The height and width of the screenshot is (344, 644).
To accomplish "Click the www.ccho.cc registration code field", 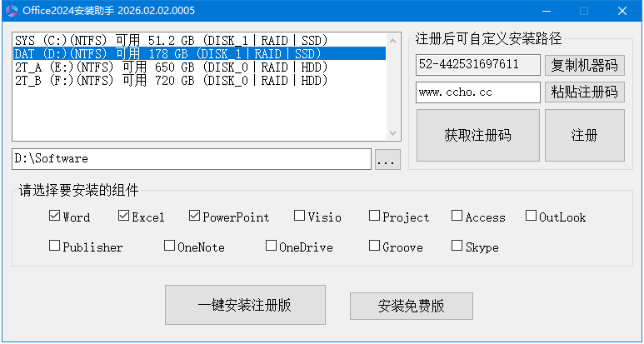I will [477, 92].
